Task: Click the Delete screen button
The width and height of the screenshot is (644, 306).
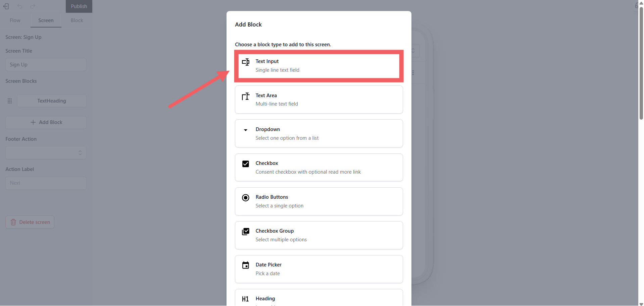Action: pyautogui.click(x=30, y=222)
